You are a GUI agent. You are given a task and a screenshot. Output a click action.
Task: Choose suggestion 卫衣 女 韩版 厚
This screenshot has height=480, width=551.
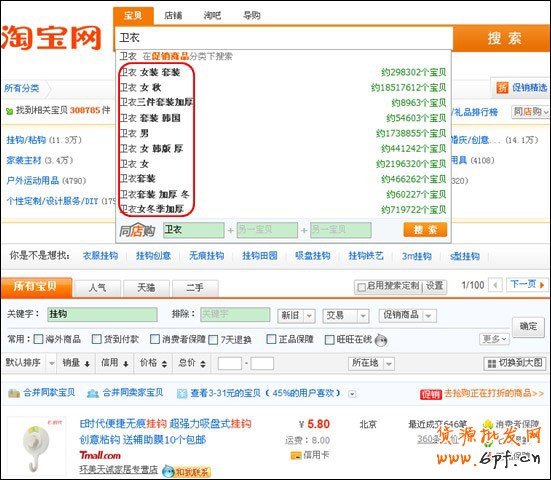(x=151, y=149)
